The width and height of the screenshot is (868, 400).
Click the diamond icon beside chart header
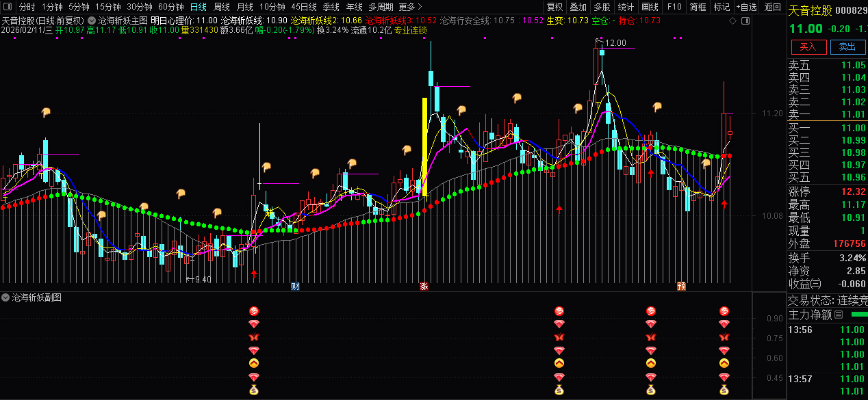pos(733,21)
